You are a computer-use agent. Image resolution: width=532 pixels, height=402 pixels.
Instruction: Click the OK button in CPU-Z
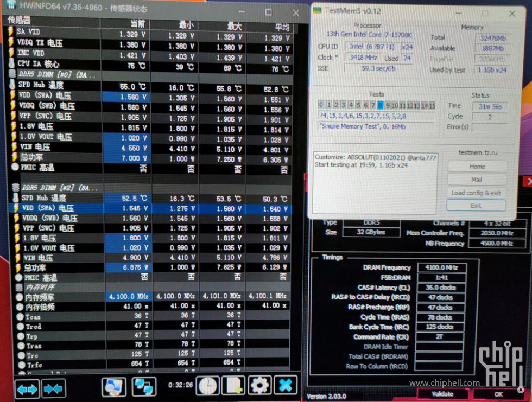[498, 394]
